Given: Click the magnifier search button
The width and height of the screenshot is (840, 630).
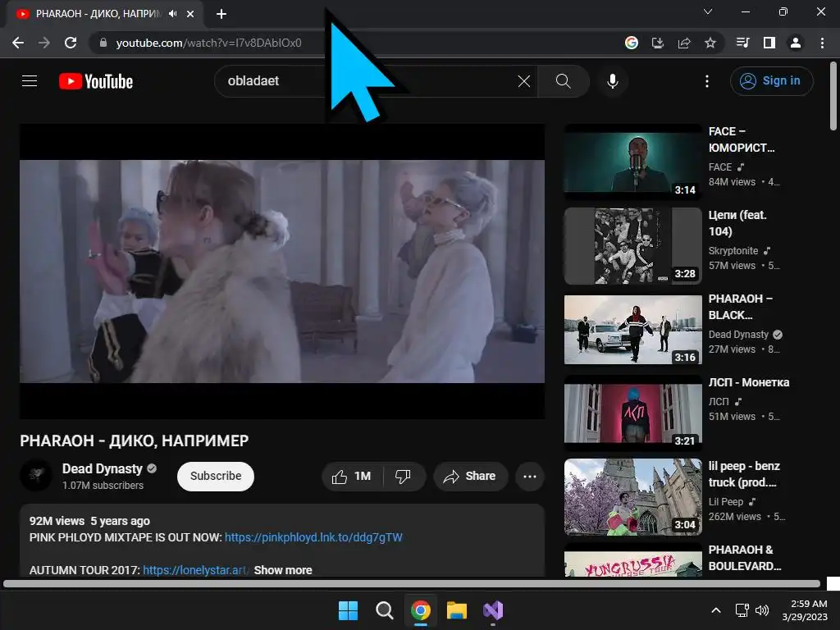Looking at the screenshot, I should [x=563, y=81].
